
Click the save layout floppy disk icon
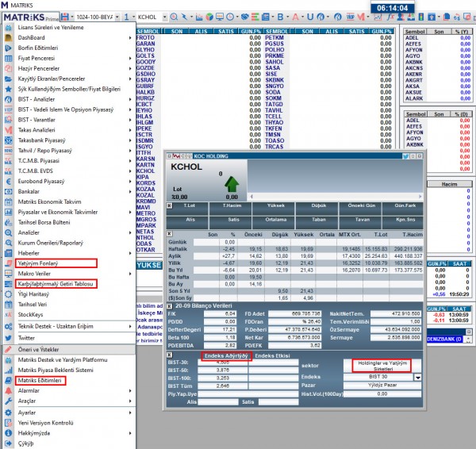pyautogui.click(x=64, y=17)
